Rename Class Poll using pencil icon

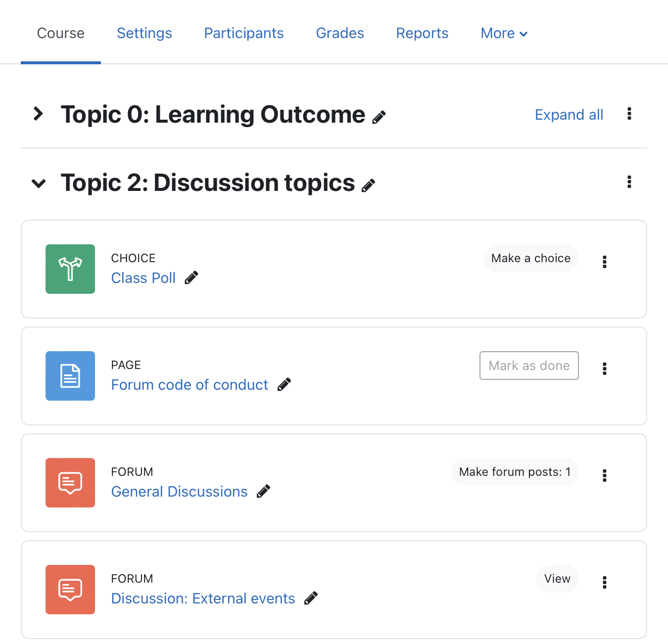coord(191,278)
